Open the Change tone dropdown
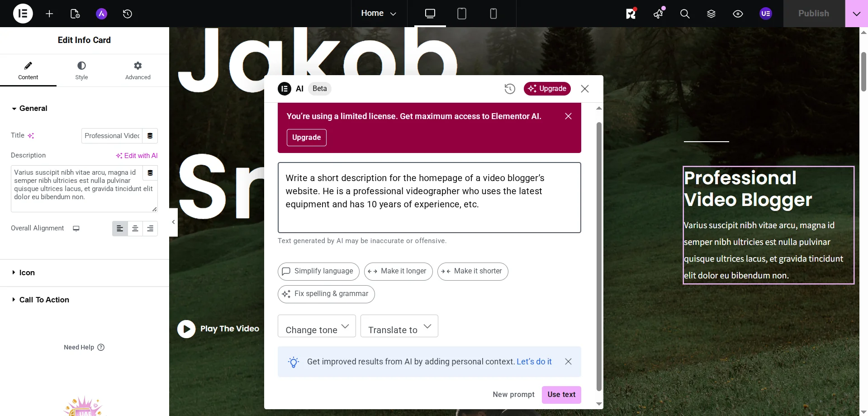This screenshot has width=868, height=416. click(316, 329)
